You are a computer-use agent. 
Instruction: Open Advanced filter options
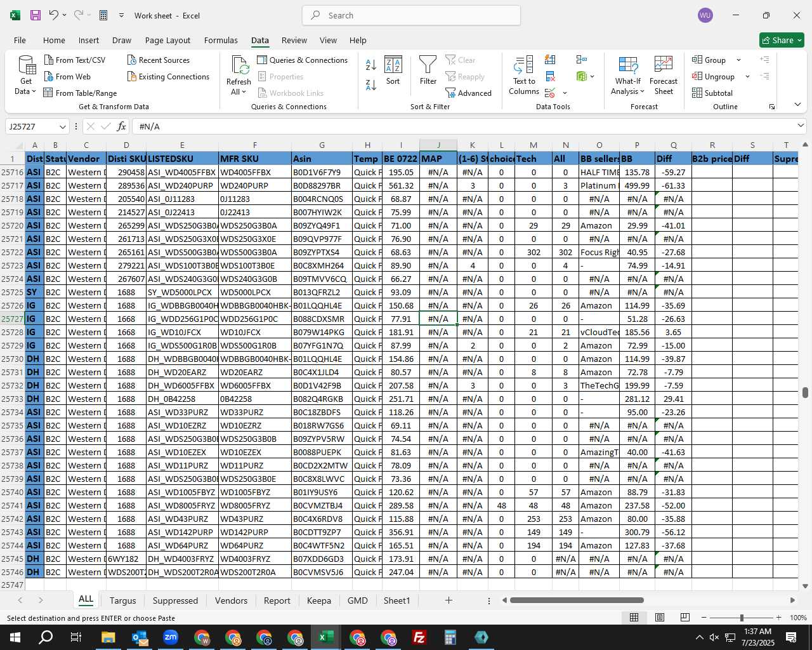tap(469, 93)
